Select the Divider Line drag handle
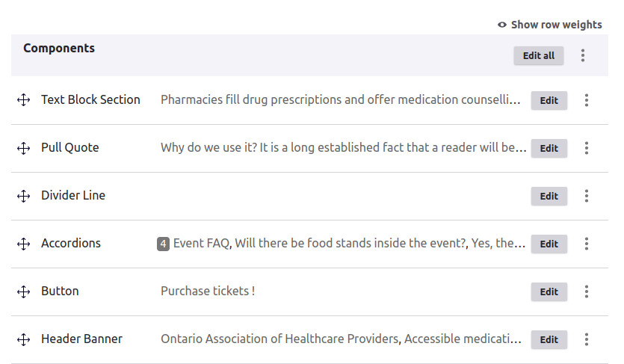Screen dimensions: 624x364 [23, 196]
